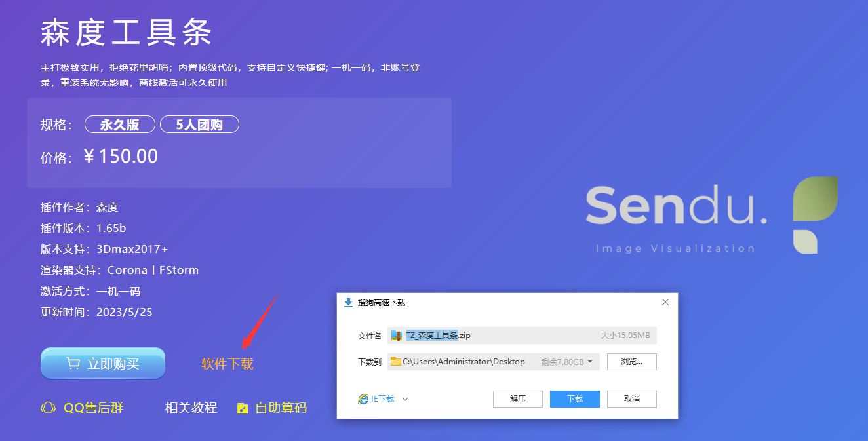Click the 渲染器支持：Corona | FStorm line
This screenshot has height=441, width=868.
pyautogui.click(x=119, y=270)
